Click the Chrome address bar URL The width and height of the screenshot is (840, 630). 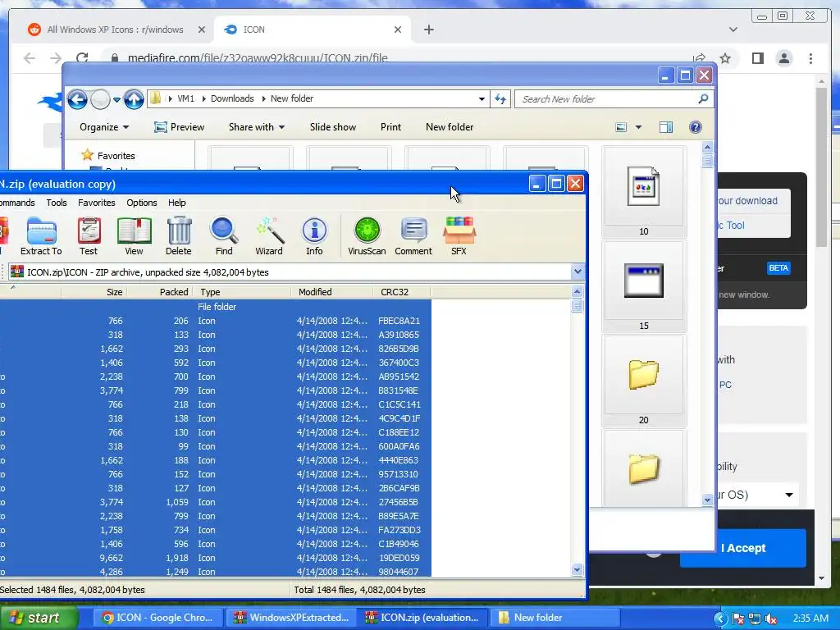(x=257, y=58)
